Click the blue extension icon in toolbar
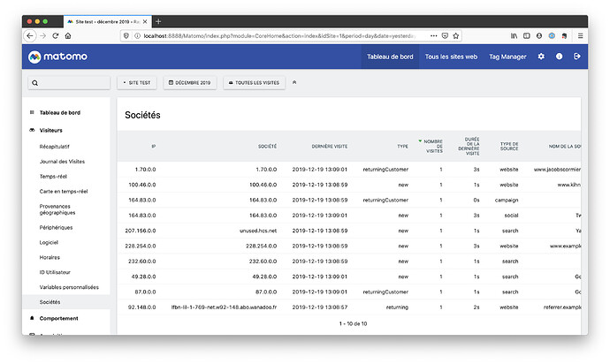Image resolution: width=610 pixels, height=364 pixels. [x=552, y=35]
